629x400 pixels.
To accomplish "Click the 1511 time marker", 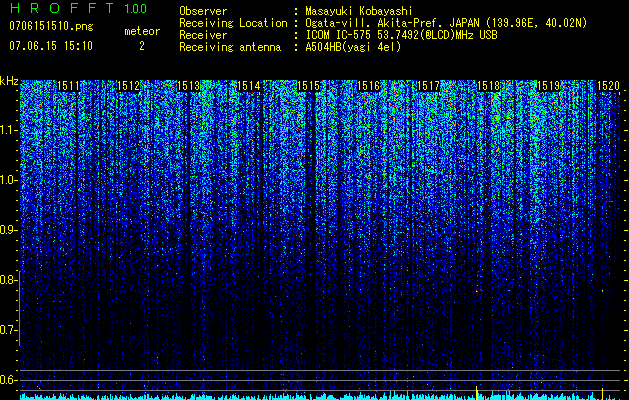I will pos(69,86).
